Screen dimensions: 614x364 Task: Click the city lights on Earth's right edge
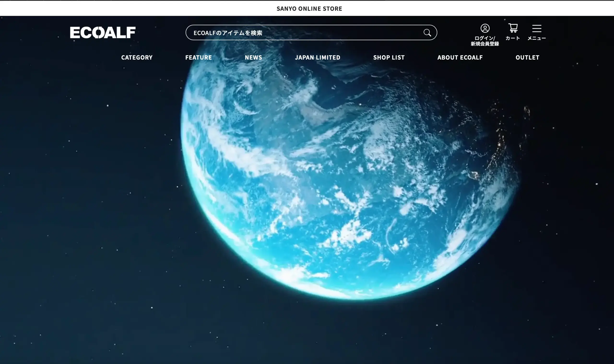coord(500,145)
